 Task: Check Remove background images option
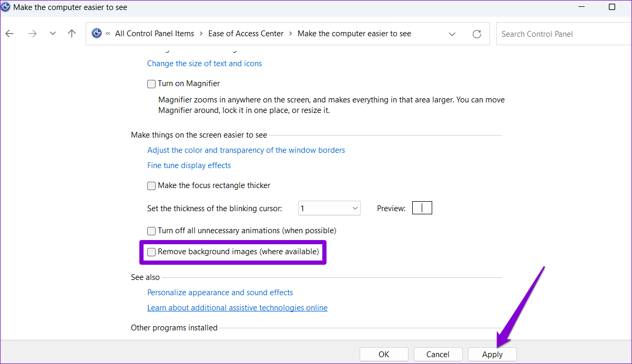coord(151,252)
